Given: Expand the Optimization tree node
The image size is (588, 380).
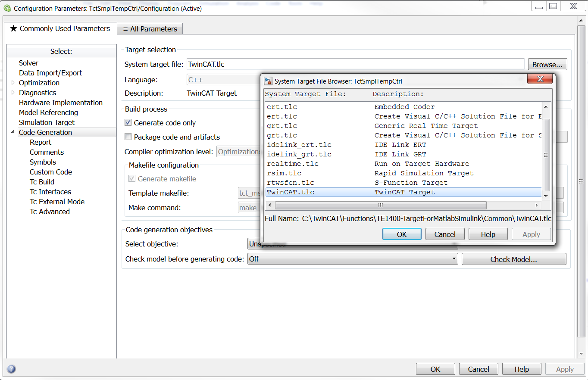Looking at the screenshot, I should (13, 83).
